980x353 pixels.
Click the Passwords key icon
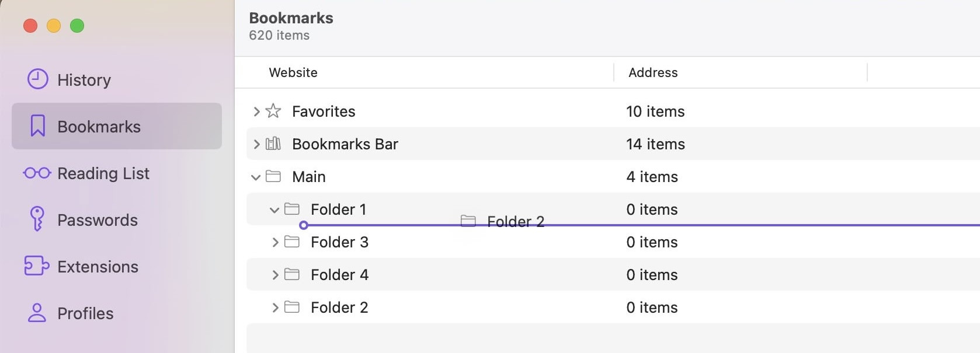click(x=37, y=219)
